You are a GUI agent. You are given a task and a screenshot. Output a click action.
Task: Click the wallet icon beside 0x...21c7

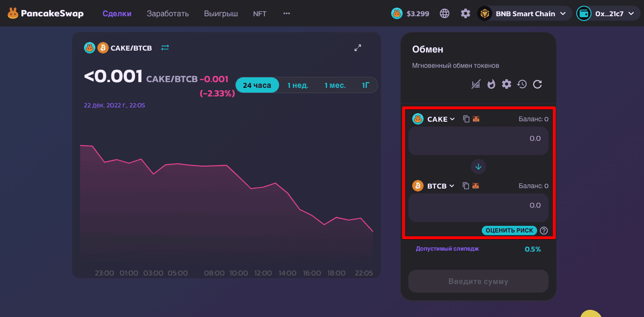pyautogui.click(x=584, y=13)
